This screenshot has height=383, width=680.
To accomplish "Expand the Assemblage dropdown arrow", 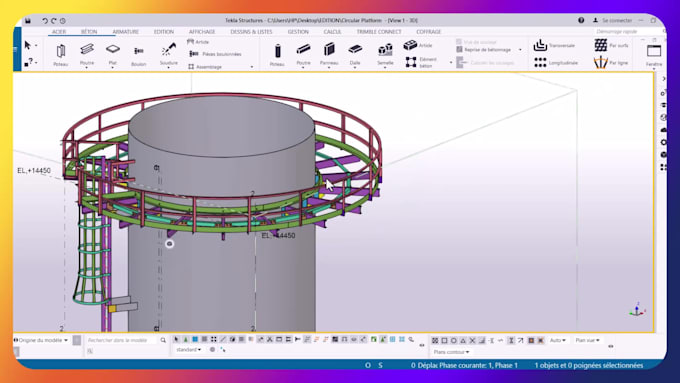I will pos(252,67).
